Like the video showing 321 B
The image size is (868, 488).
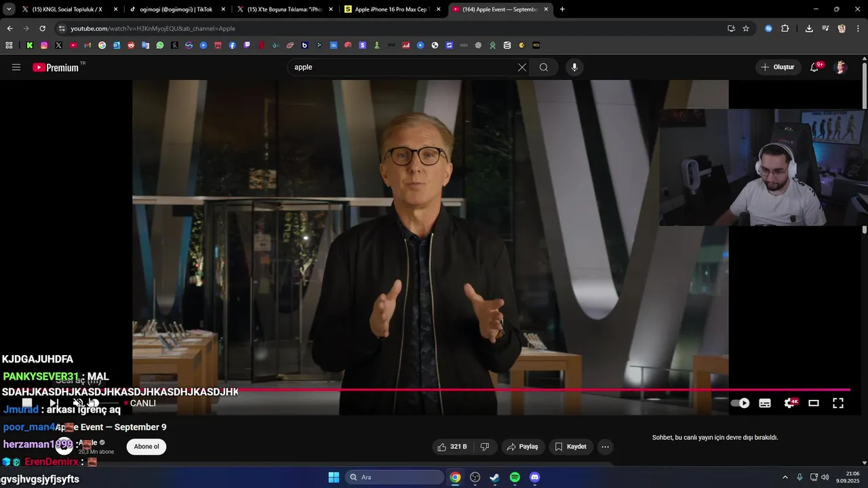click(x=452, y=447)
